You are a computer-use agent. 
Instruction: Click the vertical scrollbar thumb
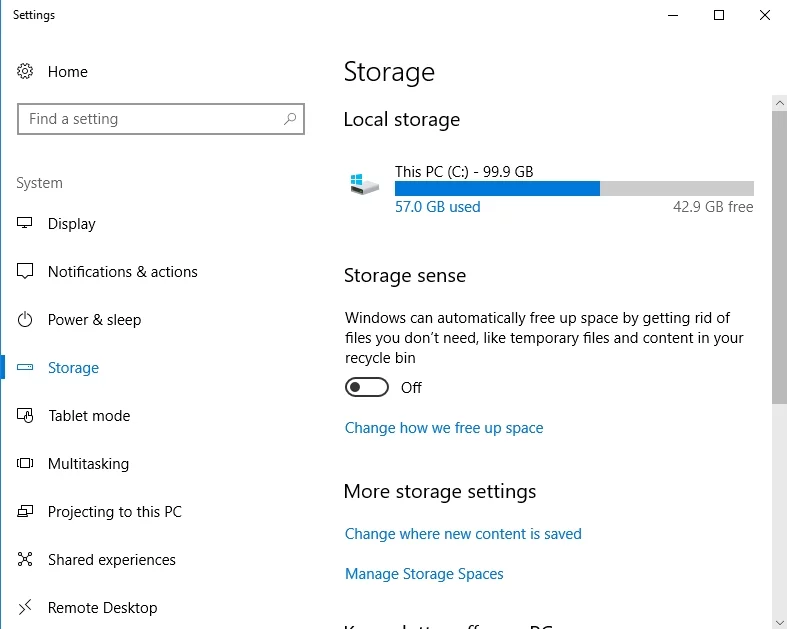(x=779, y=255)
